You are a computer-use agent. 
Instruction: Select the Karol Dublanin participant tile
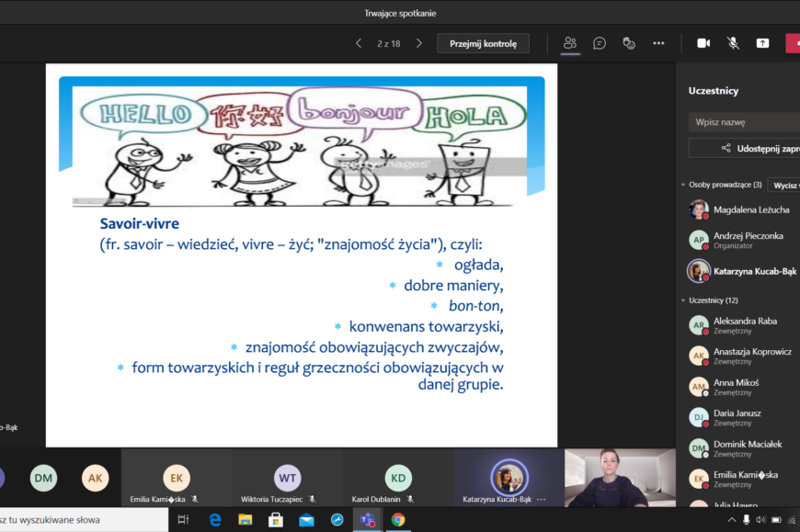(x=398, y=478)
